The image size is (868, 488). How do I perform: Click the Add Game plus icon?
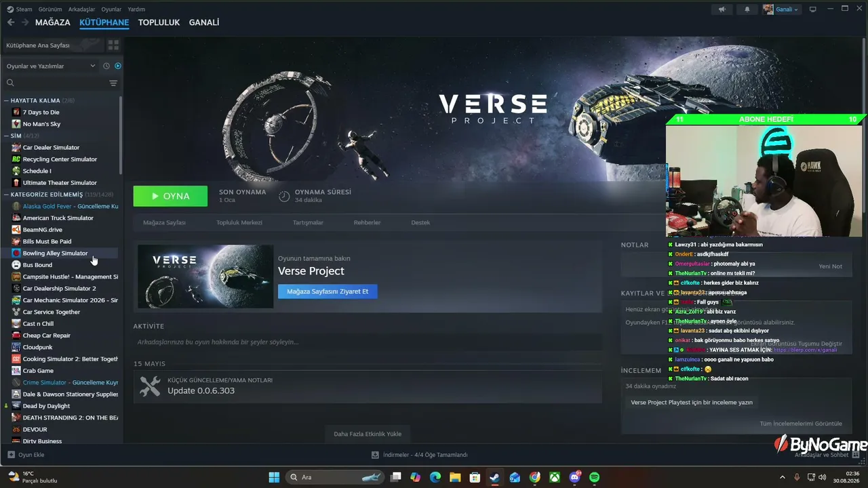pos(11,455)
